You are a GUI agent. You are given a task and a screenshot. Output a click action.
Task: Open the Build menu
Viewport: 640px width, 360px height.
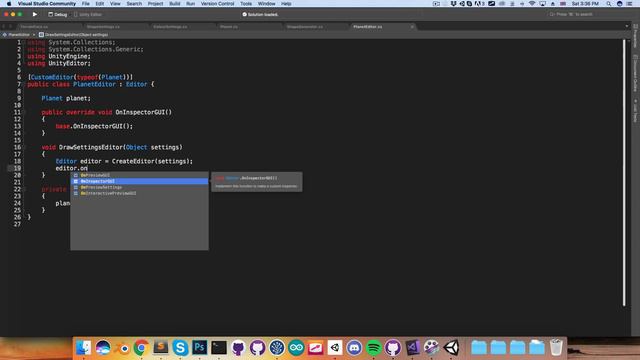(175, 4)
